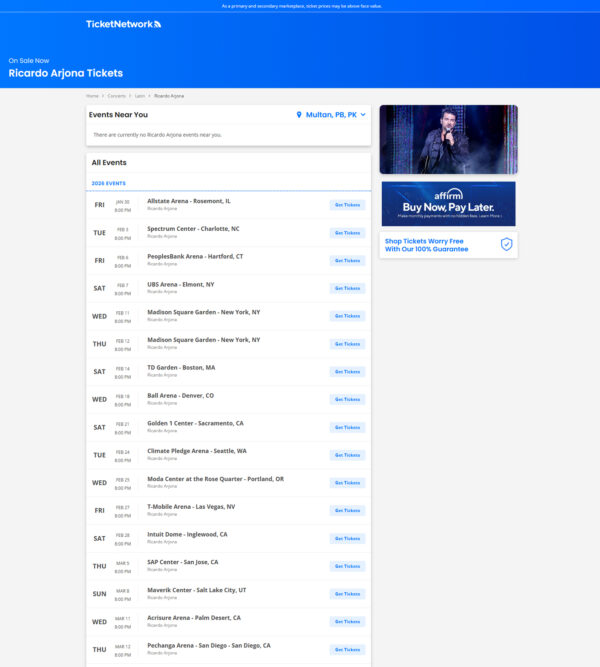Click the FRI JAN 30 date cell
Screen dimensions: 600x667
tap(113, 206)
